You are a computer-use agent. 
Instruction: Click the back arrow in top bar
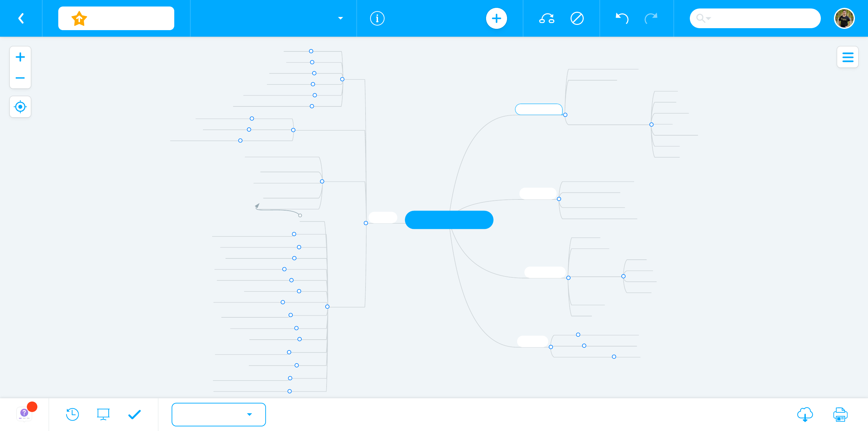pyautogui.click(x=21, y=18)
